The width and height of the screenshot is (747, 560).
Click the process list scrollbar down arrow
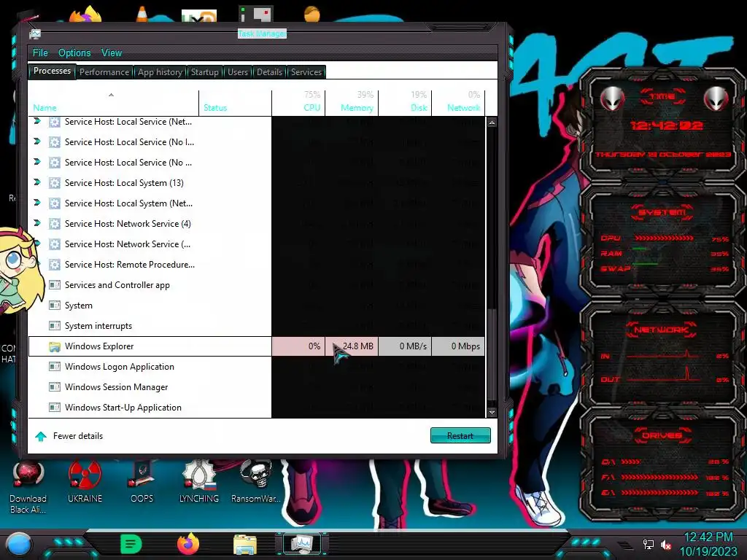click(x=492, y=413)
